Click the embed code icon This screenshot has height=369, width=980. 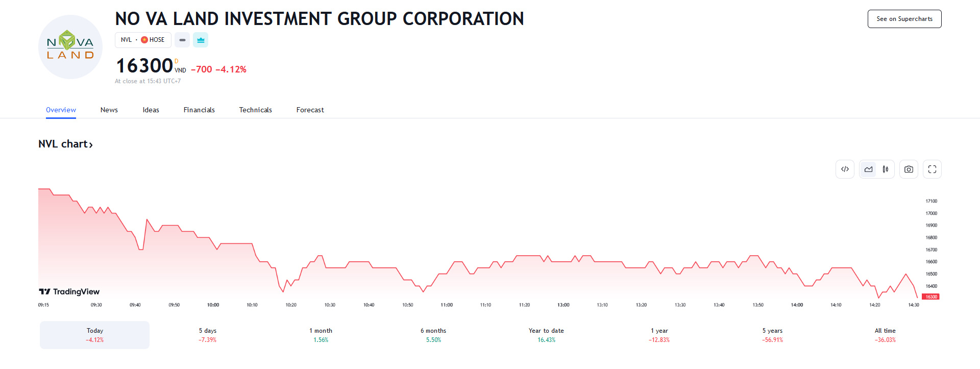tap(845, 169)
